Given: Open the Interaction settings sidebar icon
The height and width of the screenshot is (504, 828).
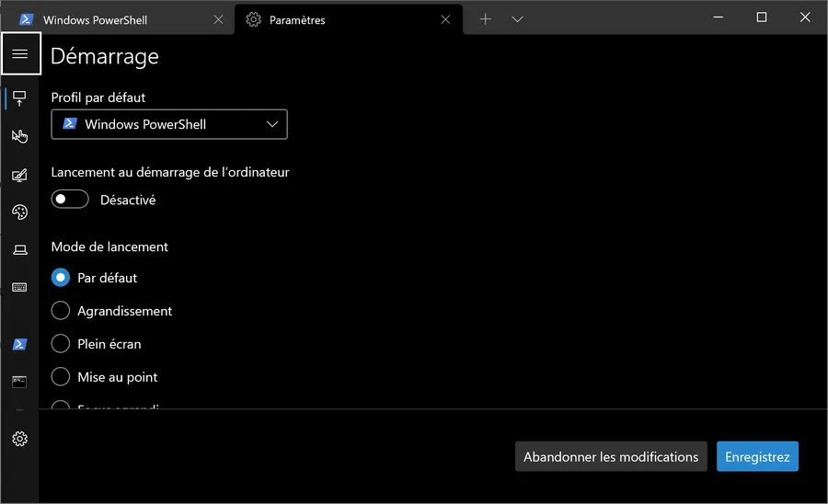Looking at the screenshot, I should coord(19,136).
